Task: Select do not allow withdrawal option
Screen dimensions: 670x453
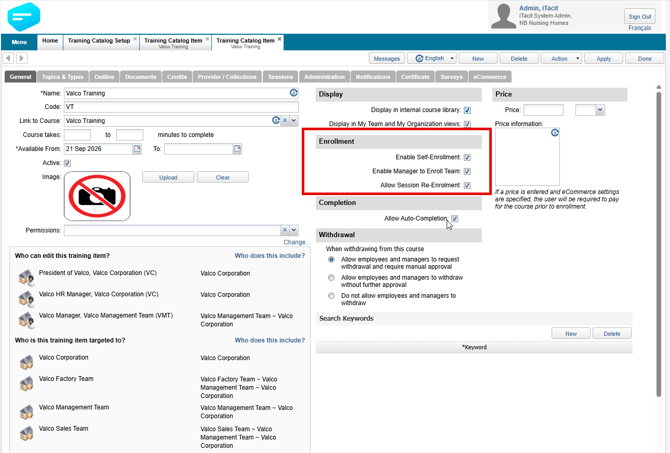Action: (x=331, y=296)
